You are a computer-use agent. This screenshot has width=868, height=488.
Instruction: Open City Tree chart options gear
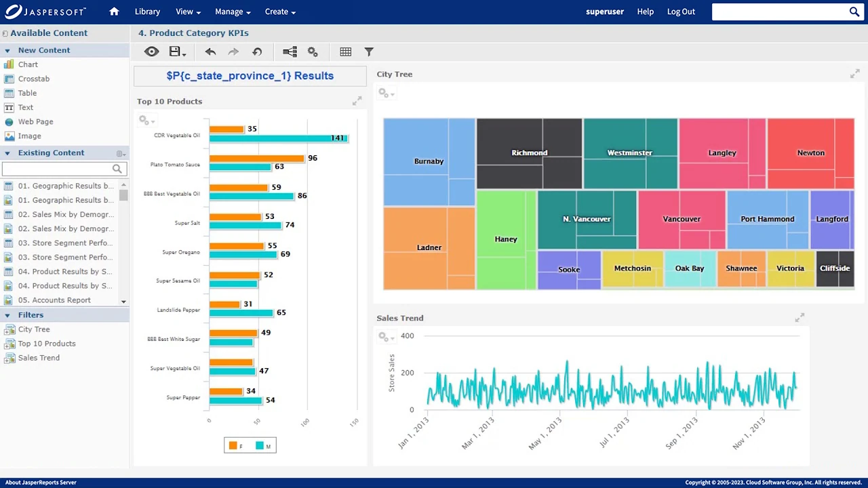click(385, 93)
